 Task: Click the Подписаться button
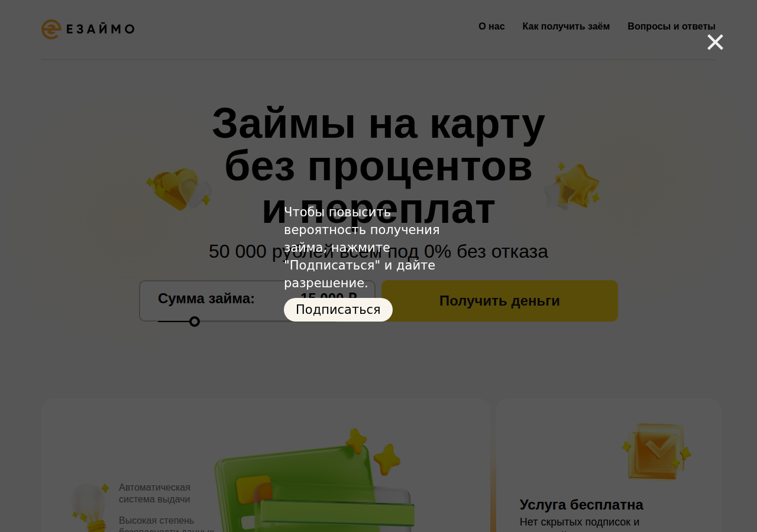click(x=338, y=310)
